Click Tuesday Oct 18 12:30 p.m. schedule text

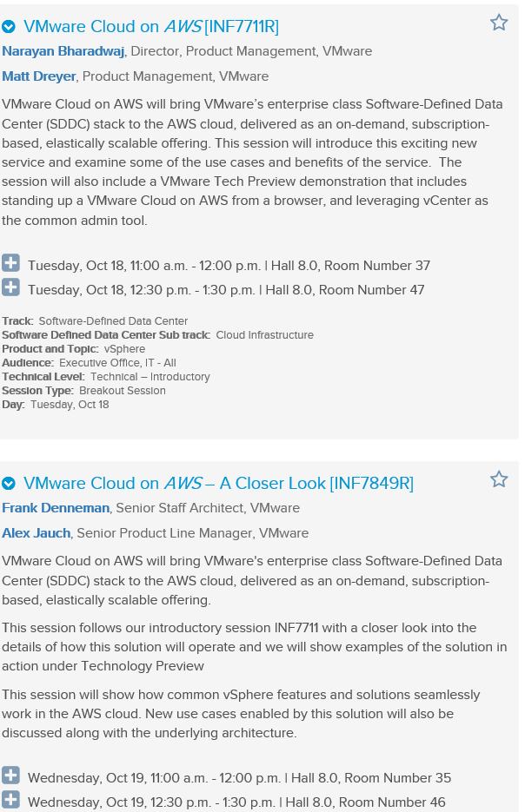click(x=226, y=290)
